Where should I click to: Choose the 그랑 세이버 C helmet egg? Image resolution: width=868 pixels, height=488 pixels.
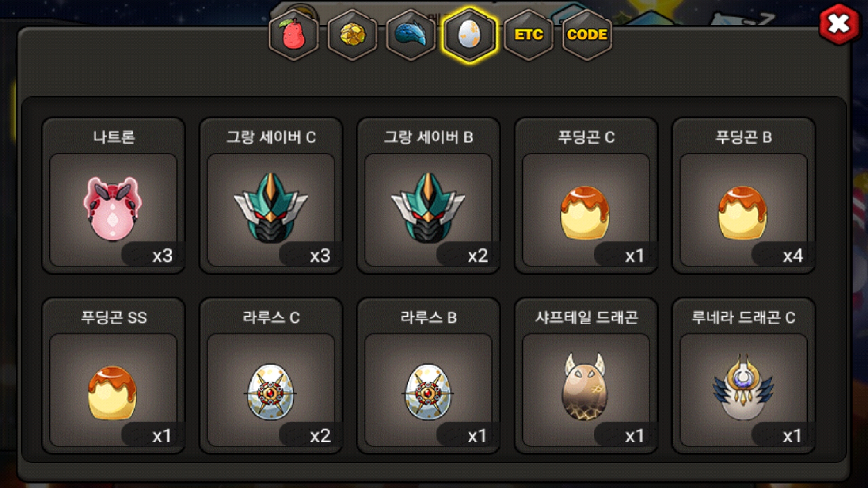[x=271, y=196]
